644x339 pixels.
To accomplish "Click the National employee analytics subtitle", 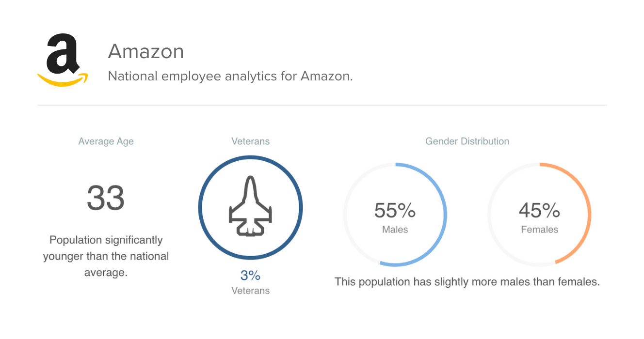I will click(230, 77).
